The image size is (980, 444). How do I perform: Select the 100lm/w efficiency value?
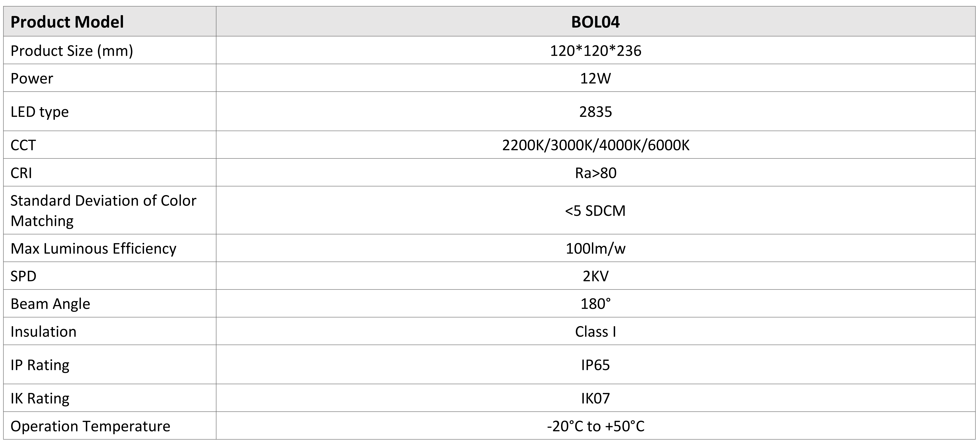pyautogui.click(x=595, y=248)
